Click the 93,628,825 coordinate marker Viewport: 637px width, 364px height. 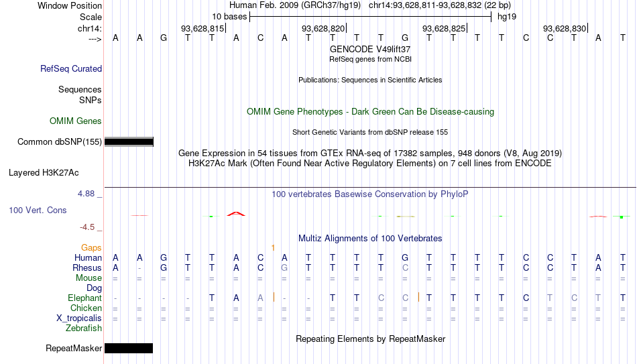(x=444, y=28)
